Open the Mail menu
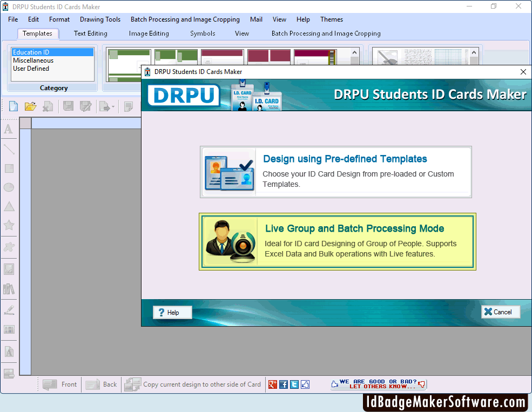The height and width of the screenshot is (412, 532). point(256,19)
